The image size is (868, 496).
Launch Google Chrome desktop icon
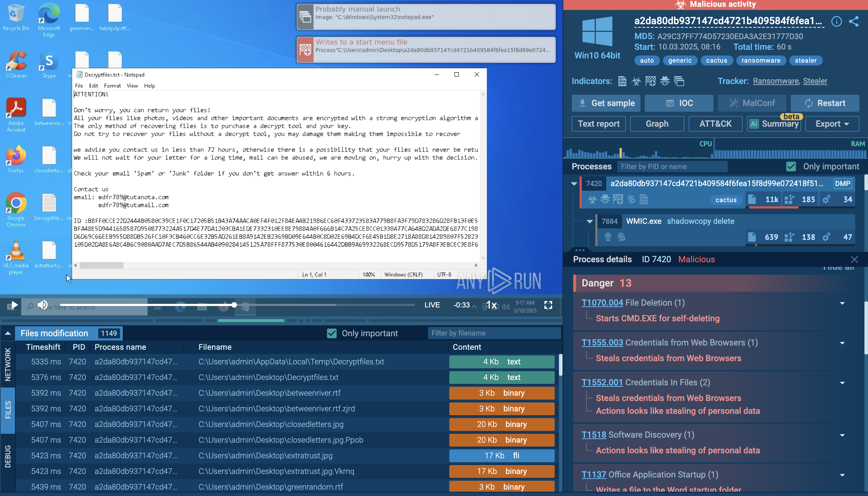[x=16, y=210]
